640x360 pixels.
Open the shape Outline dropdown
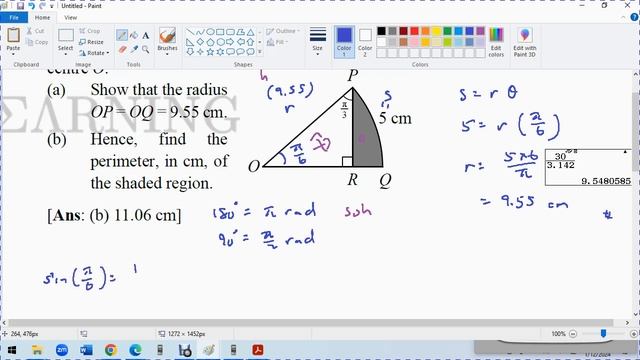pos(283,31)
